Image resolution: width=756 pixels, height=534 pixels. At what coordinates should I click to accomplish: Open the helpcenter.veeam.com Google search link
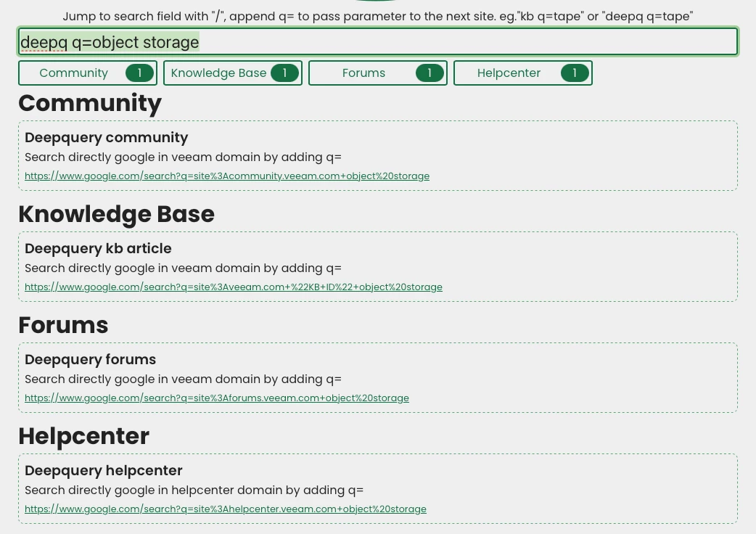coord(226,509)
